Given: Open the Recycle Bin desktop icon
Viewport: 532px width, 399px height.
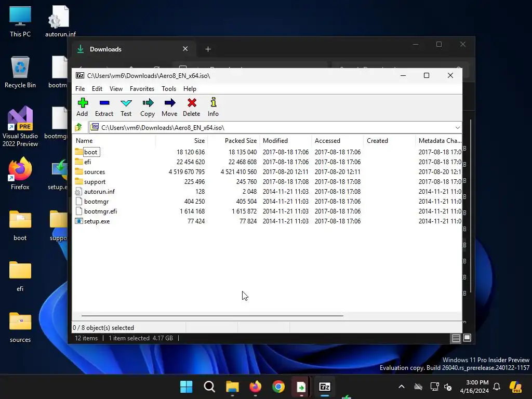Looking at the screenshot, I should [x=20, y=72].
